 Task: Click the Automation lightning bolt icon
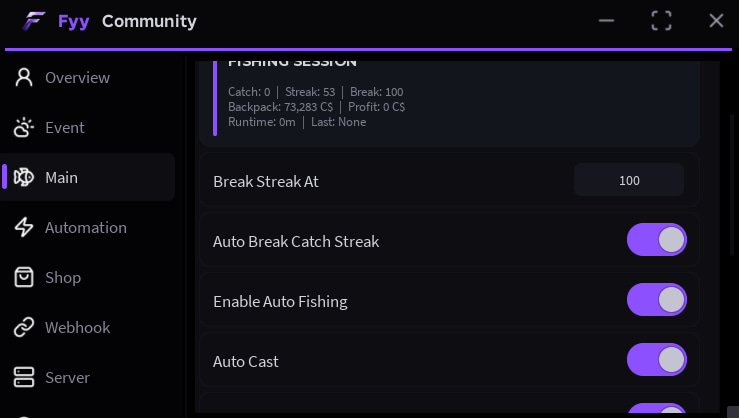click(x=24, y=227)
